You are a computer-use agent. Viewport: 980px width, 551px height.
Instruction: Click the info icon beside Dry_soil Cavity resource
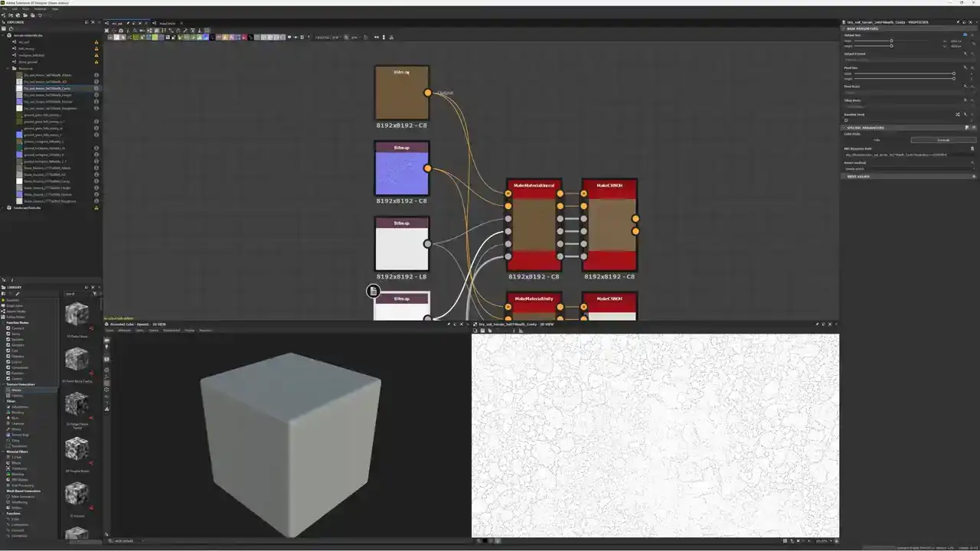click(x=96, y=89)
